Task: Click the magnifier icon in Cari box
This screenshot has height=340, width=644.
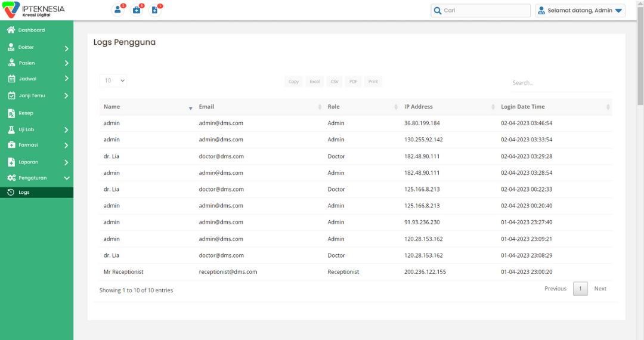Action: pyautogui.click(x=438, y=11)
